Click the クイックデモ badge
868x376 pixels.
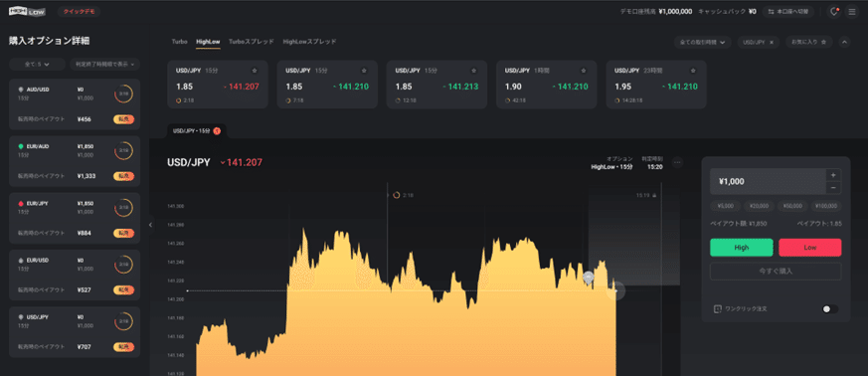(80, 12)
